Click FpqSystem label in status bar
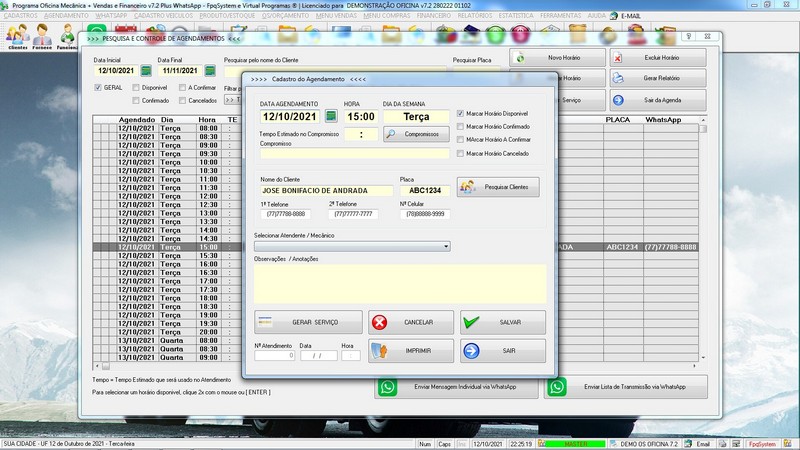 [762, 444]
